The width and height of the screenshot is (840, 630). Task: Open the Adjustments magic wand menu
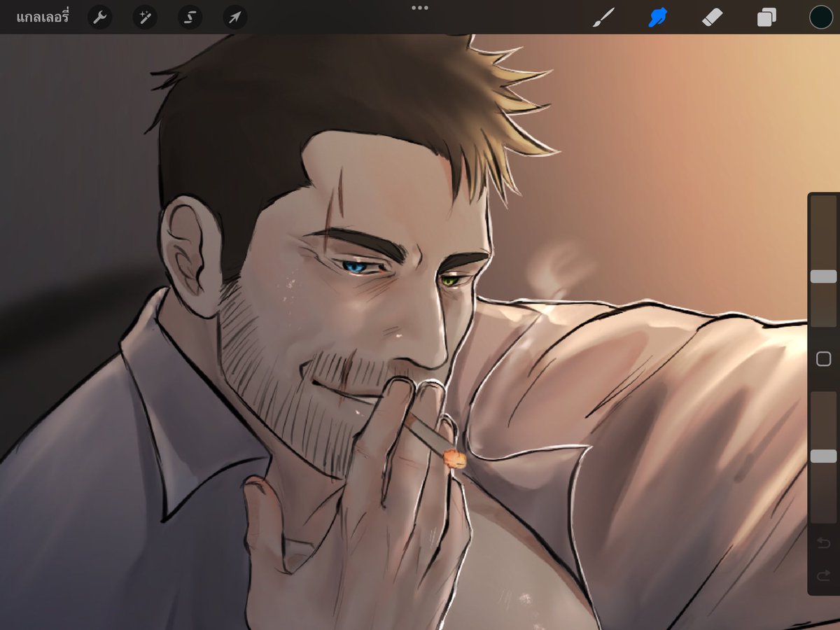tap(145, 17)
